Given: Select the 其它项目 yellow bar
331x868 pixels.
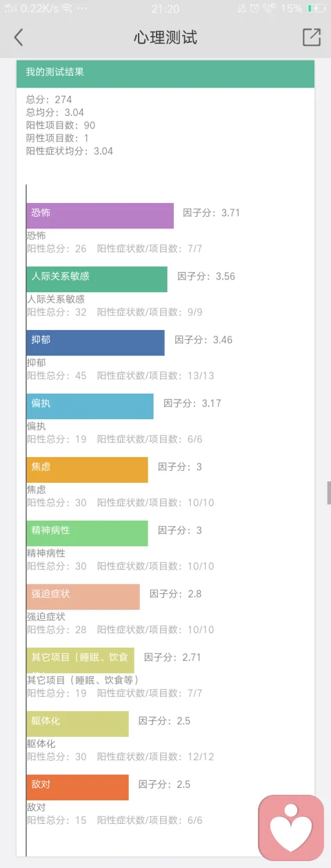Looking at the screenshot, I should 80,660.
